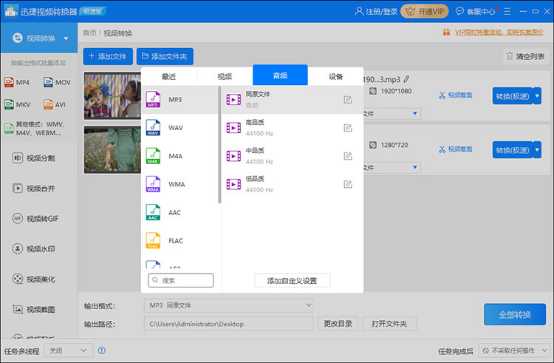
Task: Select the WAV audio format icon
Action: pyautogui.click(x=153, y=128)
